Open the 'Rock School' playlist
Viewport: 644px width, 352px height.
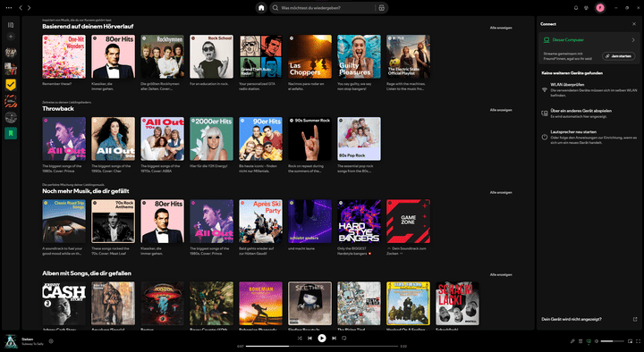coord(211,56)
